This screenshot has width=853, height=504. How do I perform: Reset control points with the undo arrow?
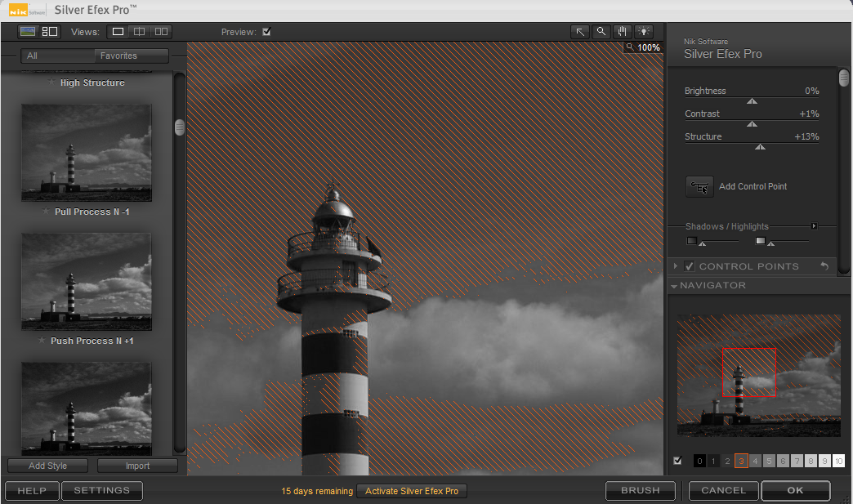[x=824, y=266]
